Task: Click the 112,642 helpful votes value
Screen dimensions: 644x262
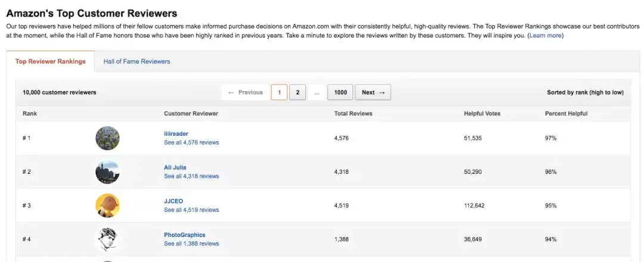Action: (475, 205)
